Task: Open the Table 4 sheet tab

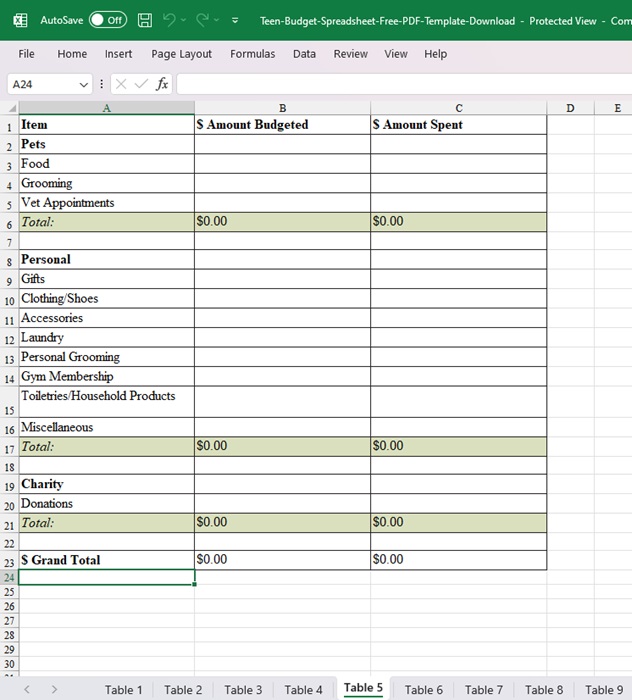Action: [x=304, y=690]
